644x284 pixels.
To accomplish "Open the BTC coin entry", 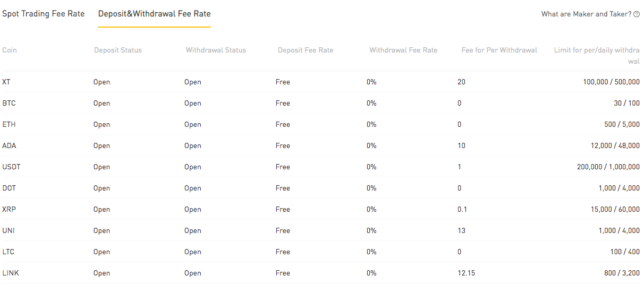I will 9,103.
